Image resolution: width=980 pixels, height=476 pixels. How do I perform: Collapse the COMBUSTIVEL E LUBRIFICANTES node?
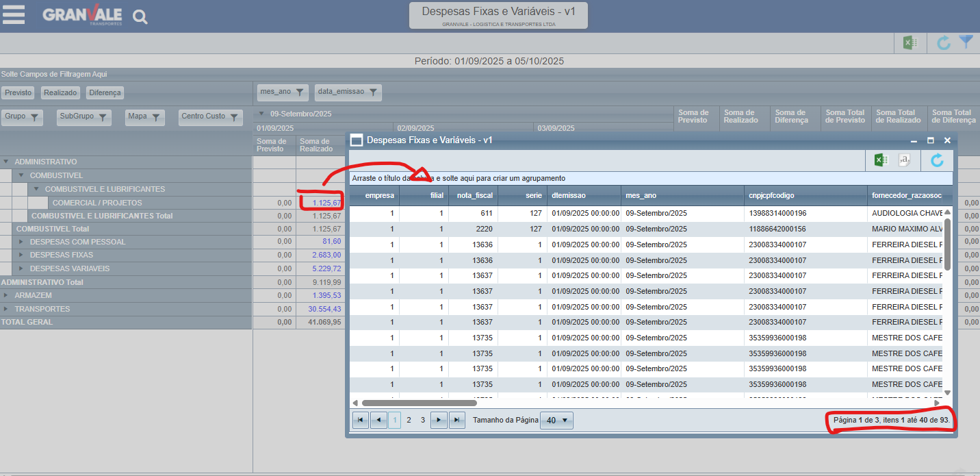coord(36,189)
